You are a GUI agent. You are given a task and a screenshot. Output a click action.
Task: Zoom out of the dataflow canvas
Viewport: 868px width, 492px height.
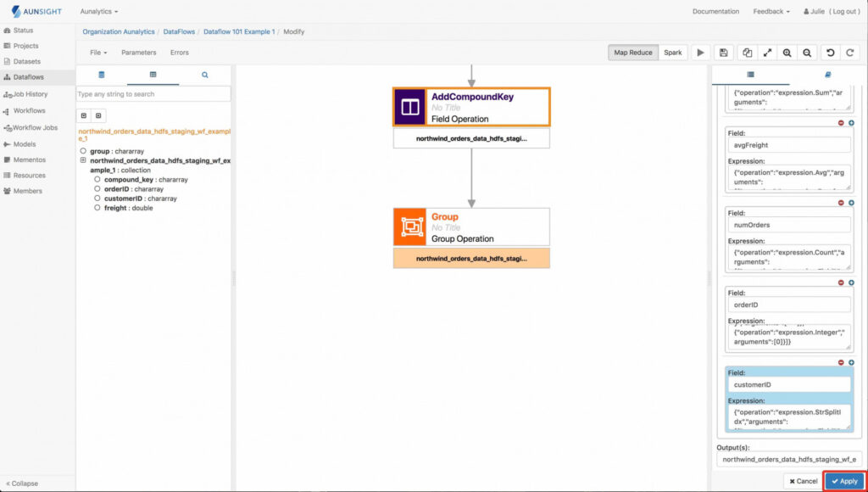pos(808,53)
